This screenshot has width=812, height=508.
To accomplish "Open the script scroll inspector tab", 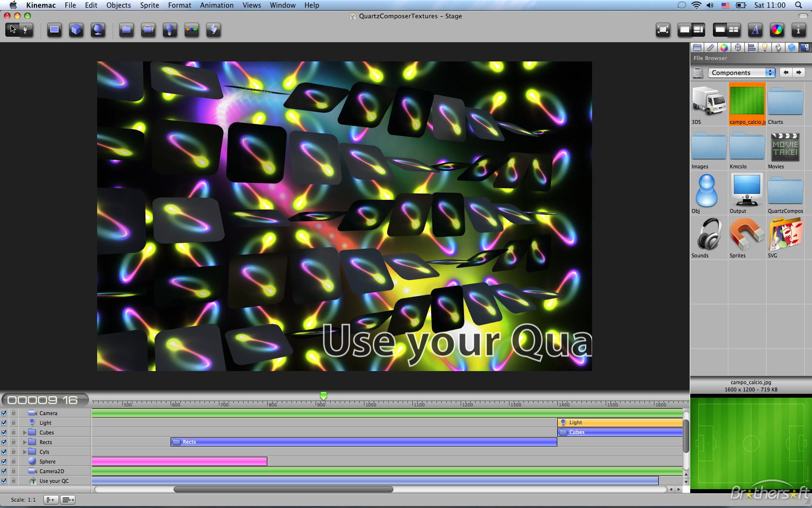I will coord(778,47).
